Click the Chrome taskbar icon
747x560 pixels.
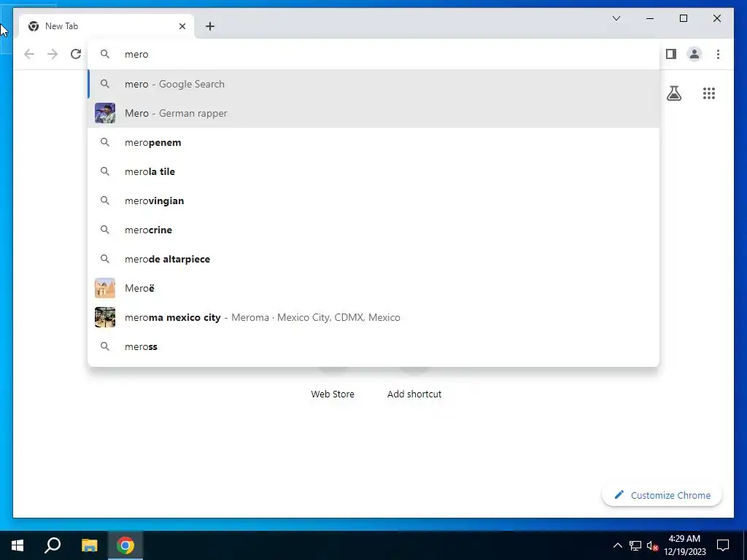pyautogui.click(x=125, y=545)
